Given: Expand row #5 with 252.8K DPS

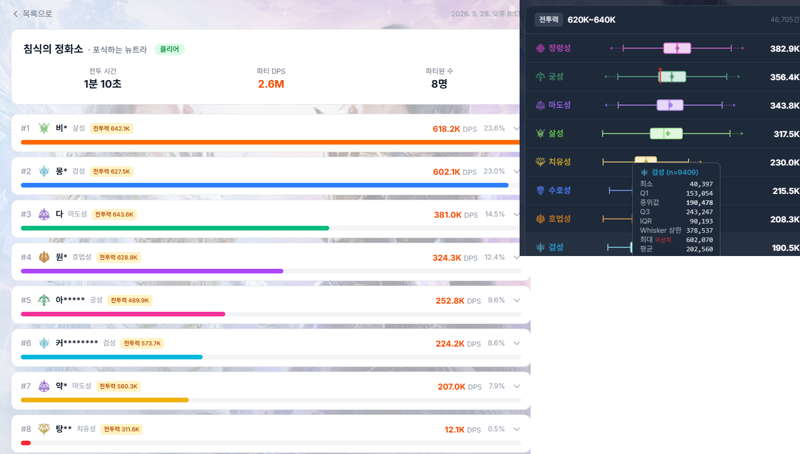Looking at the screenshot, I should pyautogui.click(x=516, y=300).
